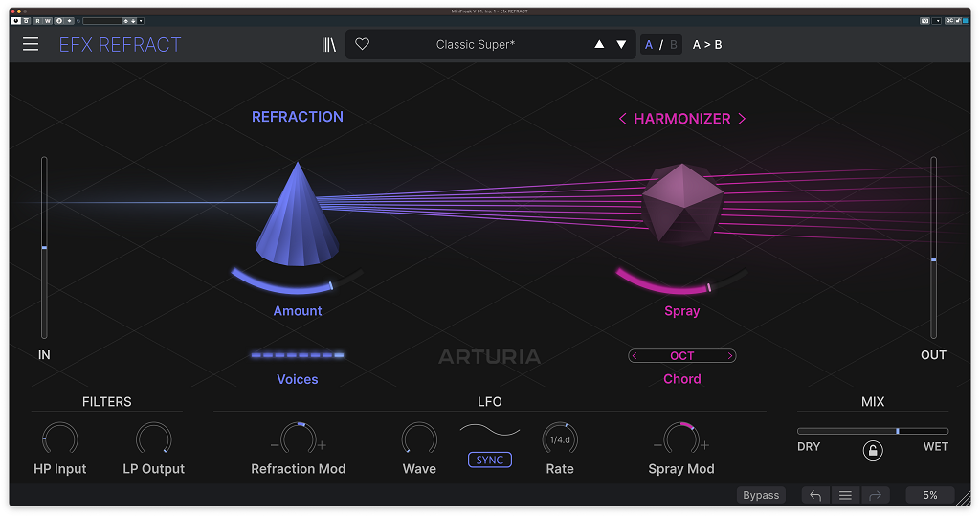980x517 pixels.
Task: Open the host preset dropdown arrow
Action: pos(141,21)
